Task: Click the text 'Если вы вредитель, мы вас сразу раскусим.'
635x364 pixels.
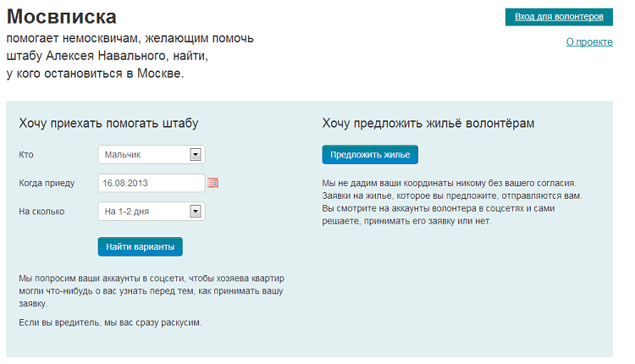Action: (110, 323)
